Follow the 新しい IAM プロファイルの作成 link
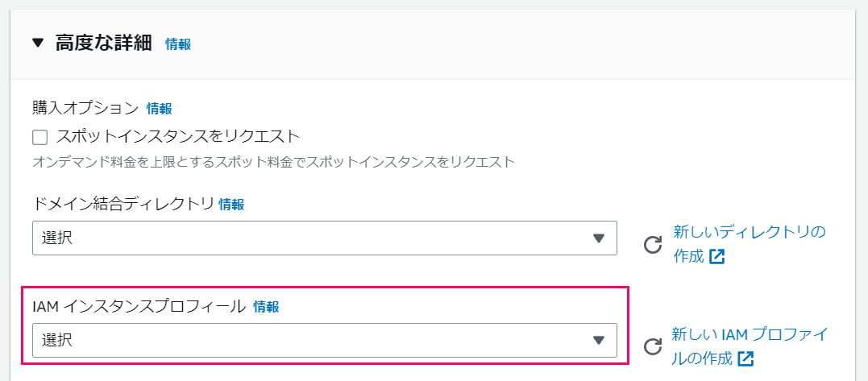Screen dimensions: 868x381 (750, 346)
